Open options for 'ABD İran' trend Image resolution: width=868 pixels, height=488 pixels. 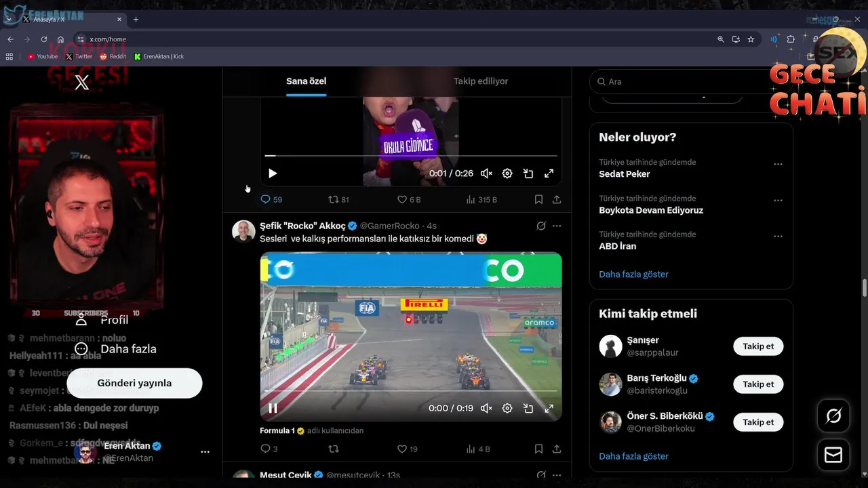[778, 237]
